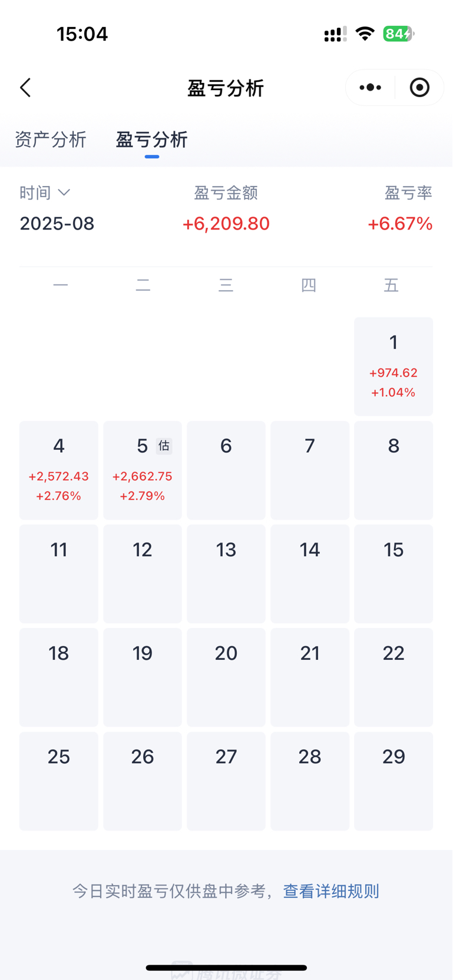Select day 5 with +2,662.75 estimate
453x980 pixels.
point(143,470)
